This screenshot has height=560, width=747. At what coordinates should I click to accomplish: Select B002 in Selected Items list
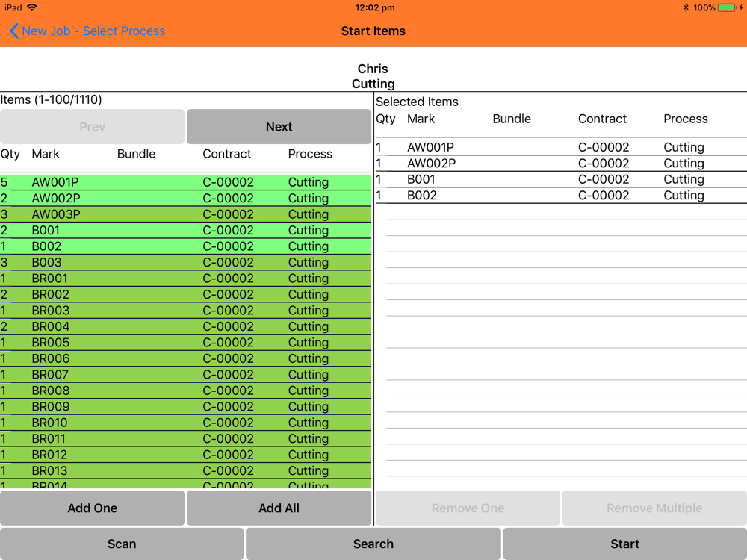[561, 196]
